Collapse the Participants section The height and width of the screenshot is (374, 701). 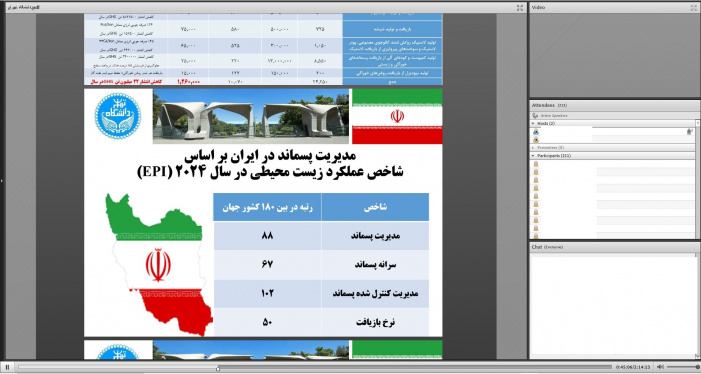[x=533, y=155]
